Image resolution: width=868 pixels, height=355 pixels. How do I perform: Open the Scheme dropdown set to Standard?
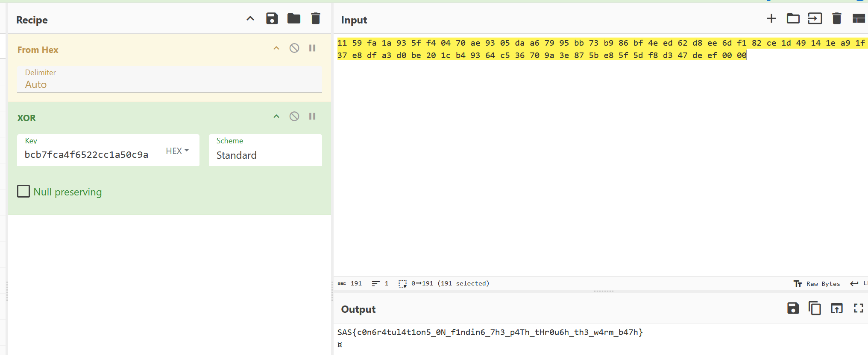(265, 155)
